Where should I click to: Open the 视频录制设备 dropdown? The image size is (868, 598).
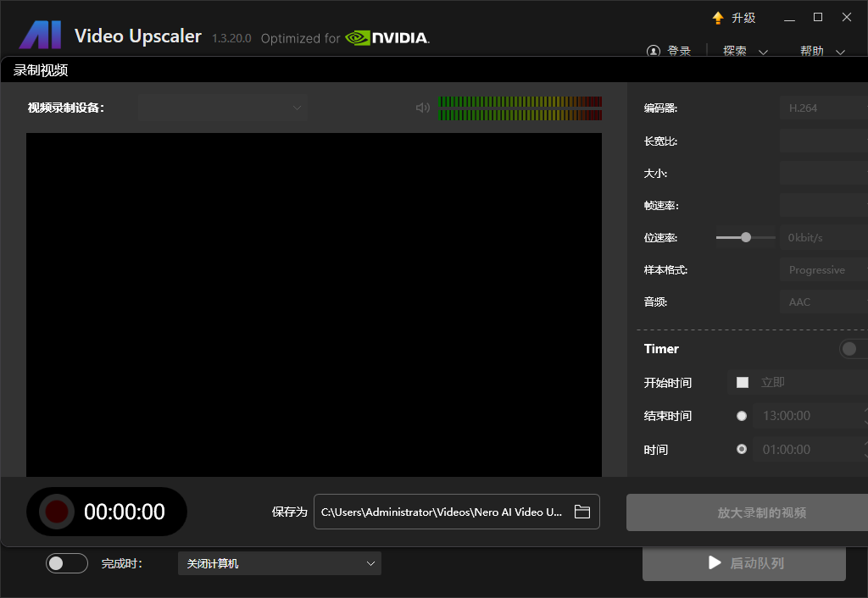pos(223,108)
